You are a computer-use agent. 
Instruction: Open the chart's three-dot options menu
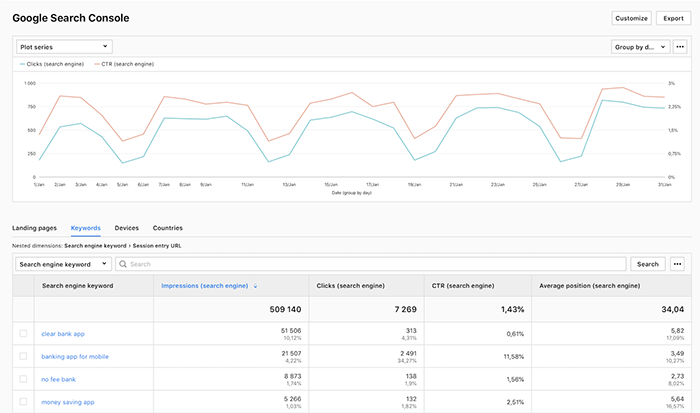pos(681,46)
